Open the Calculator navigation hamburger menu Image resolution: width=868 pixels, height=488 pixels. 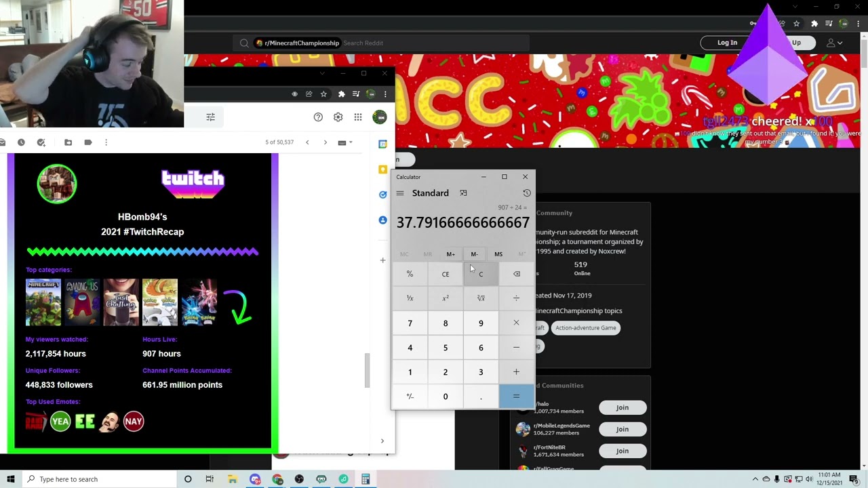400,193
